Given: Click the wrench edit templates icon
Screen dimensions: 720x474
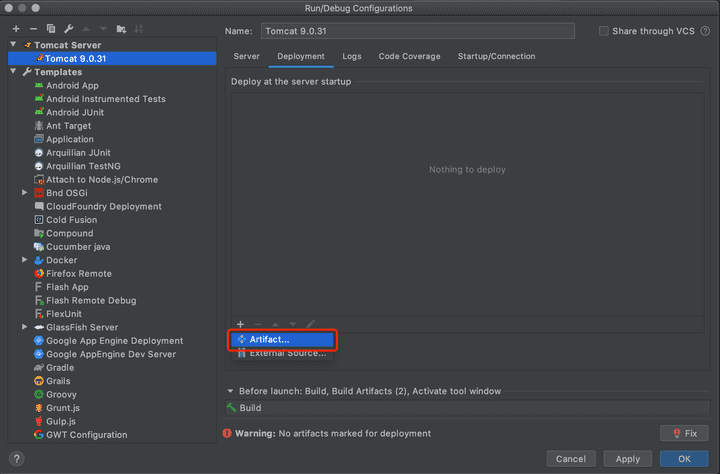Looking at the screenshot, I should 68,29.
